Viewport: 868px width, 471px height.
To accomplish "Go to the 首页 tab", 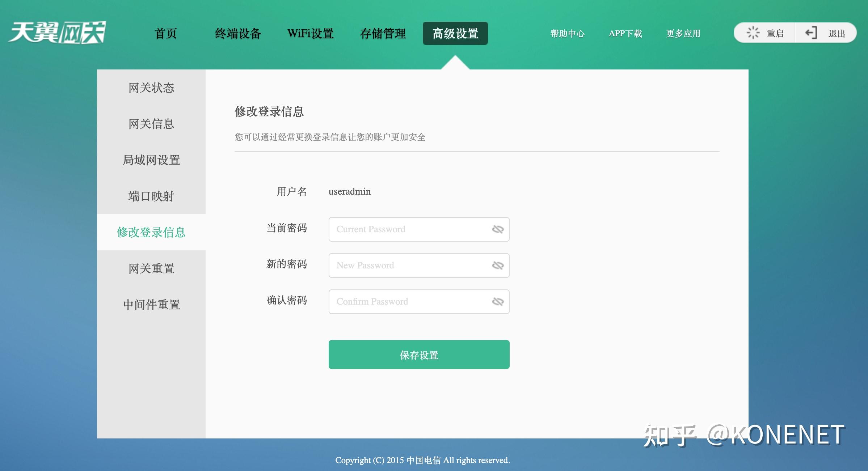I will [165, 33].
